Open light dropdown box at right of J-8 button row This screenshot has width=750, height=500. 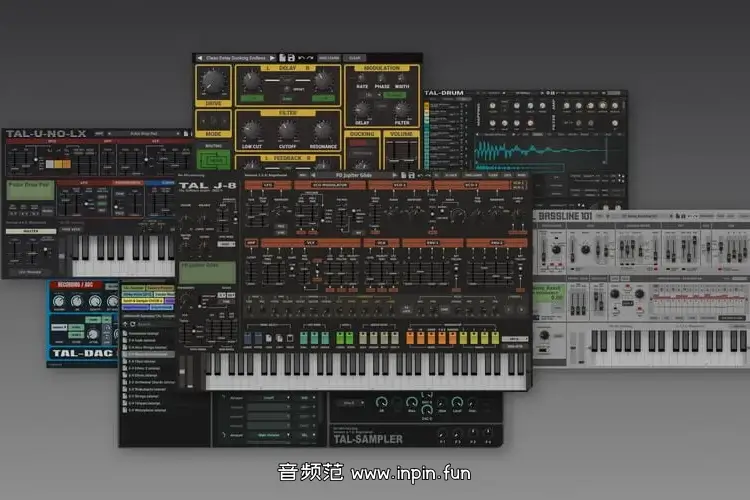tap(515, 339)
